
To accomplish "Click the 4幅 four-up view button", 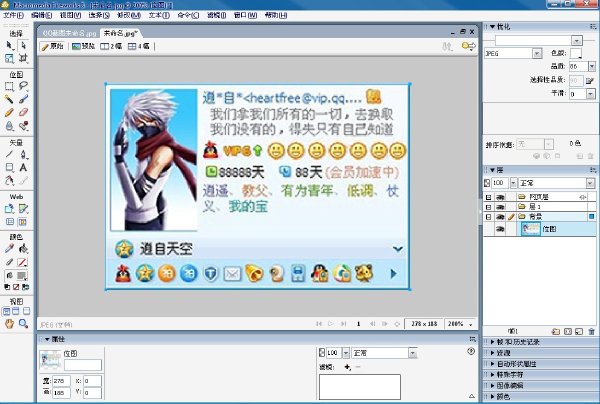I will coord(139,46).
